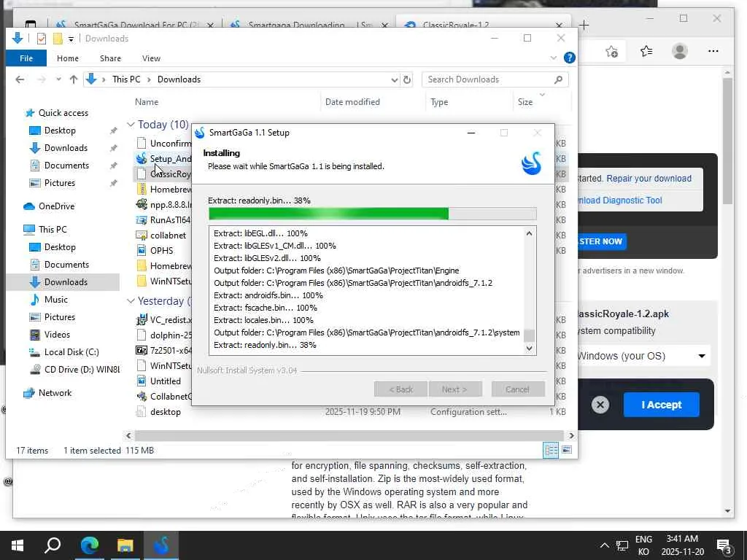The width and height of the screenshot is (747, 560).
Task: Select pinned Desktop under Quick access
Action: click(60, 131)
